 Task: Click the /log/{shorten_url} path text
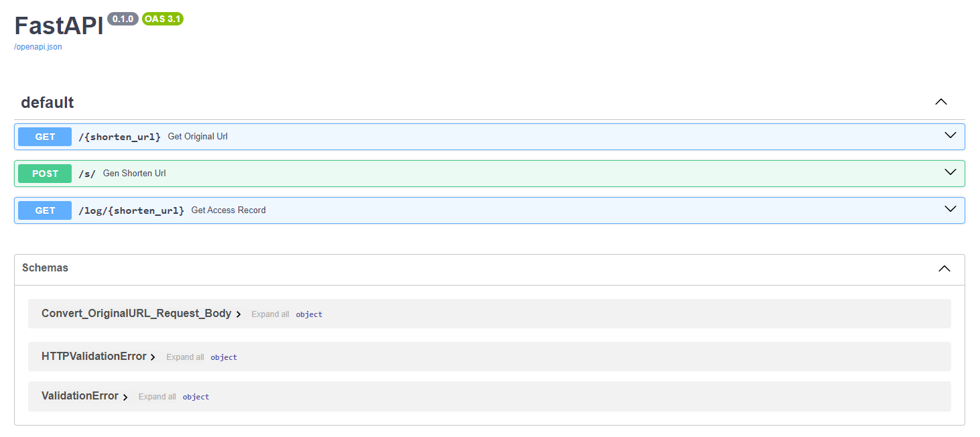[131, 210]
